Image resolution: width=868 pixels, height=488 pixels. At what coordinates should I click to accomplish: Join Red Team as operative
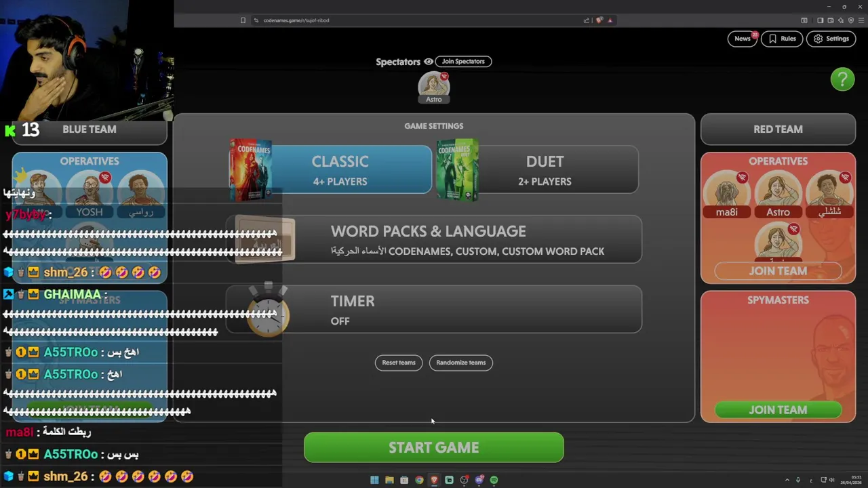click(x=778, y=270)
